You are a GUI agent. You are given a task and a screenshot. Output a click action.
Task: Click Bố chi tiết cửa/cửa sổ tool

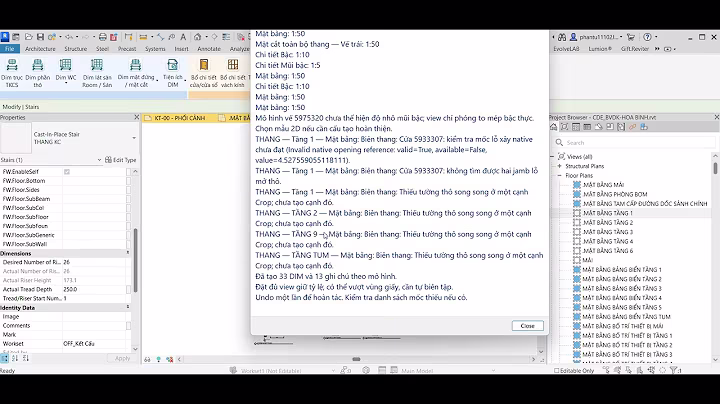203,73
